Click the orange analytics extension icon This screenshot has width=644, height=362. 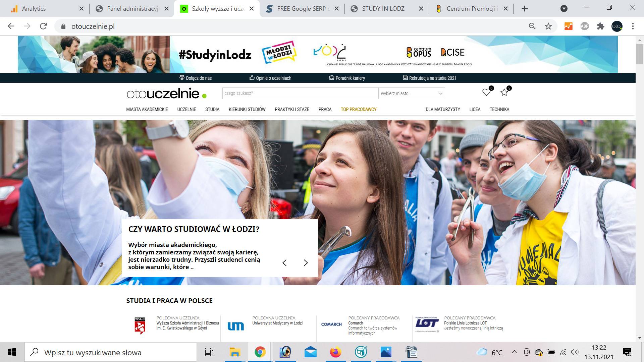tap(569, 26)
